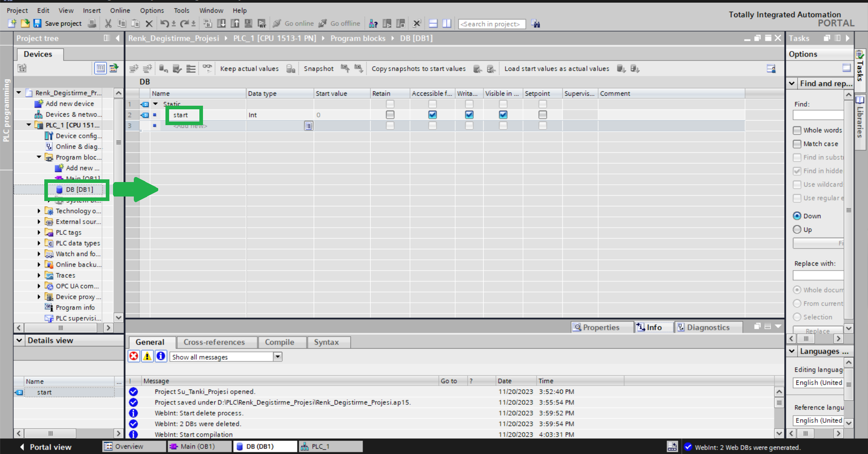Toggle Retain checkbox for start variable
The width and height of the screenshot is (868, 454).
coord(390,115)
